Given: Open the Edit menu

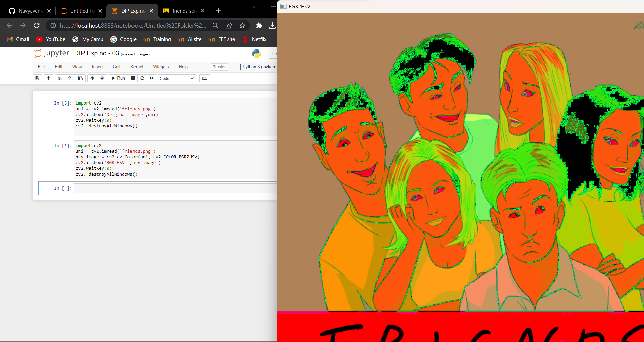Looking at the screenshot, I should coord(59,67).
